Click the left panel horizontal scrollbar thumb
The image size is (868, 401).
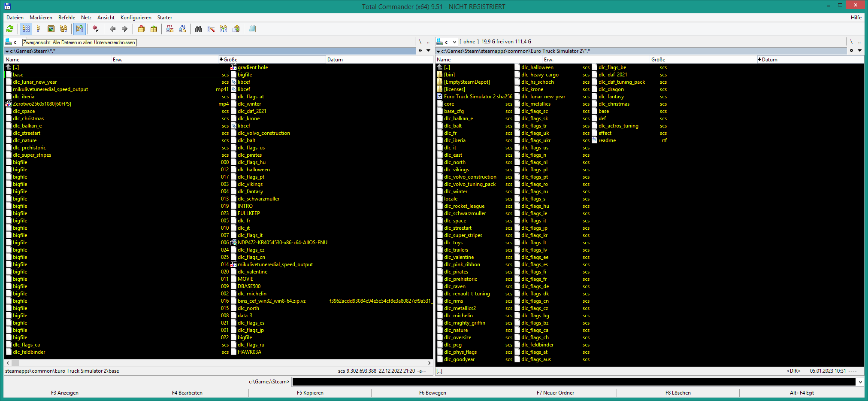point(15,363)
